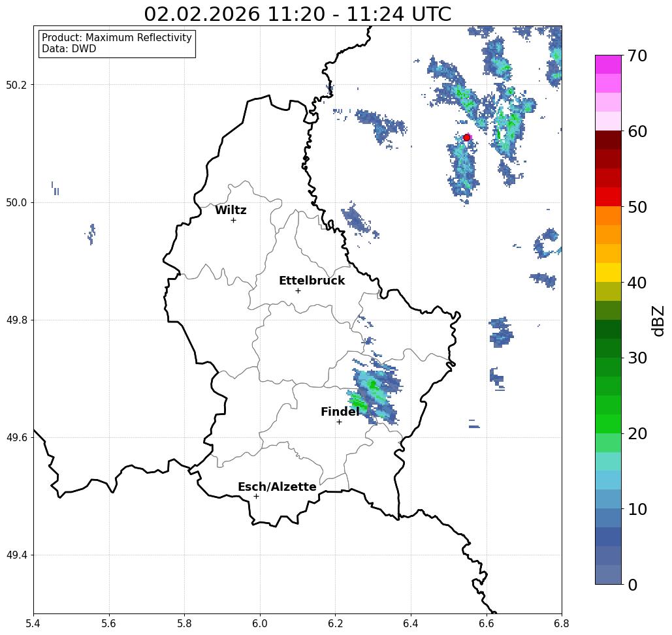Click the 10 tick on colorbar
The width and height of the screenshot is (672, 635).
[x=637, y=509]
